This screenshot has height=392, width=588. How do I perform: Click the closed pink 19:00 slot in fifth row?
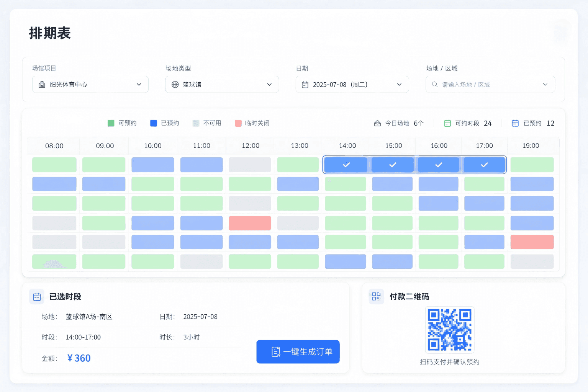(532, 242)
